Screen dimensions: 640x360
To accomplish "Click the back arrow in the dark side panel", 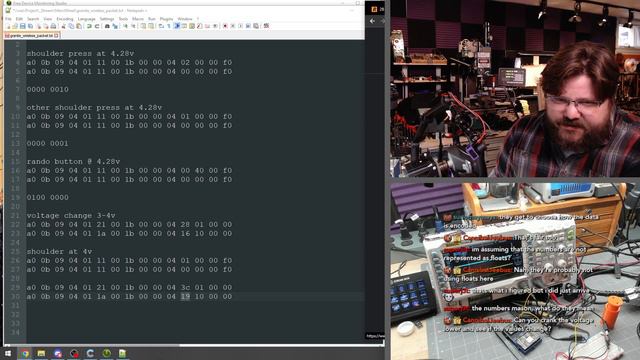I will pos(372,21).
